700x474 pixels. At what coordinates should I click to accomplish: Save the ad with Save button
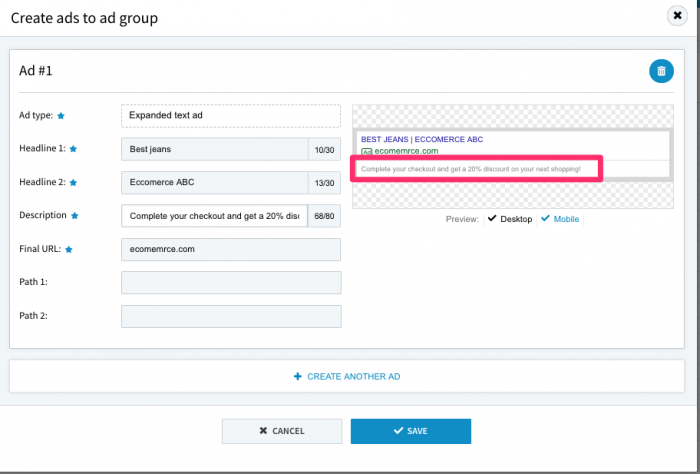coord(410,431)
